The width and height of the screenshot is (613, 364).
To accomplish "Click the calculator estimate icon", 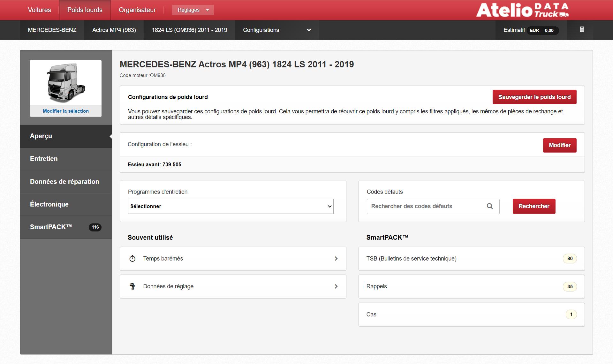I will (x=582, y=30).
